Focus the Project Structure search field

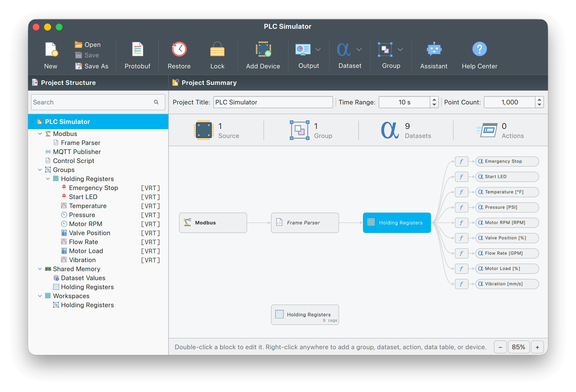pos(98,102)
